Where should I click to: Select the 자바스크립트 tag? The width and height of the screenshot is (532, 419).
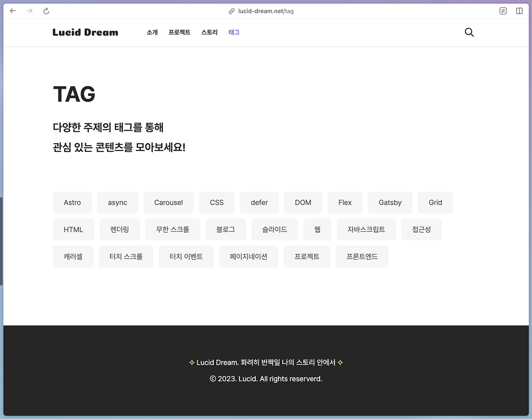pos(366,230)
